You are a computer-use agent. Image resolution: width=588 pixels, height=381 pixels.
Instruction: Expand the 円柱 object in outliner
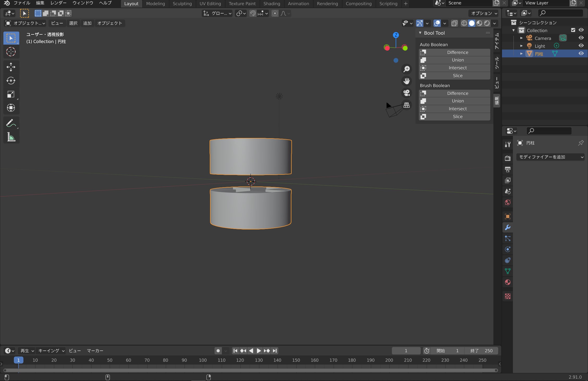tap(521, 54)
